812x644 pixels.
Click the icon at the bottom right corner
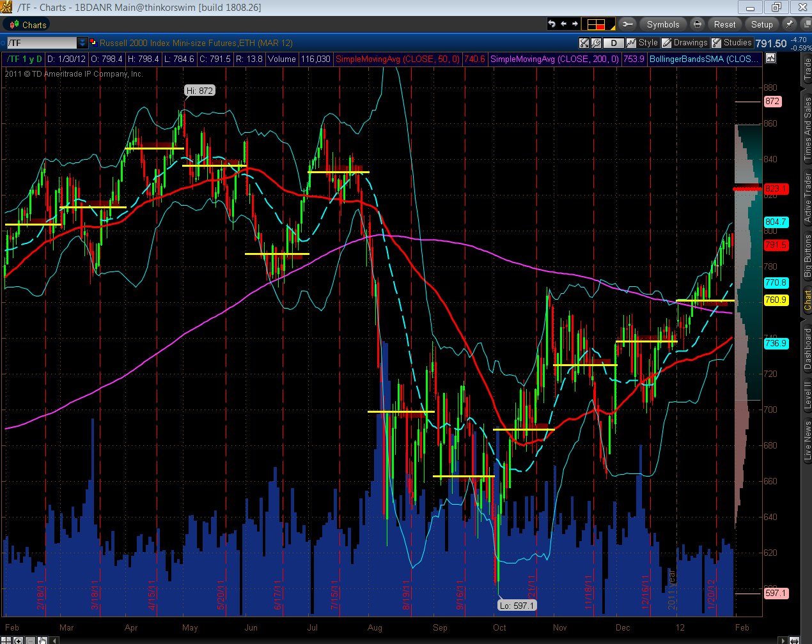tap(794, 640)
